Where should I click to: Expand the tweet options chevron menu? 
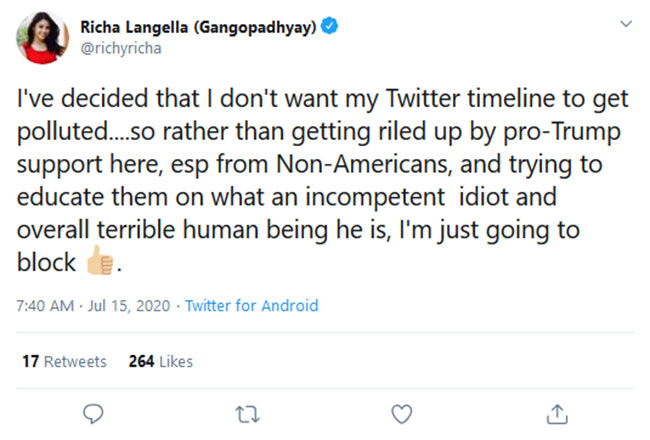coord(625,23)
